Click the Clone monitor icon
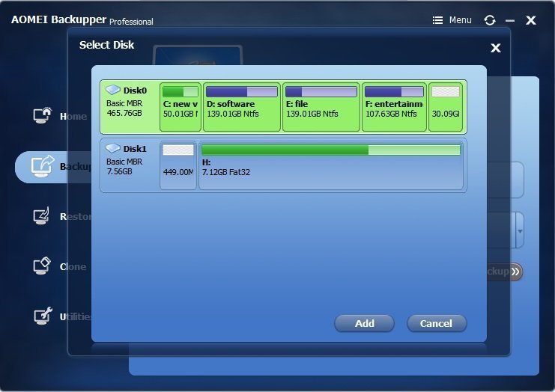The height and width of the screenshot is (392, 555). (42, 266)
